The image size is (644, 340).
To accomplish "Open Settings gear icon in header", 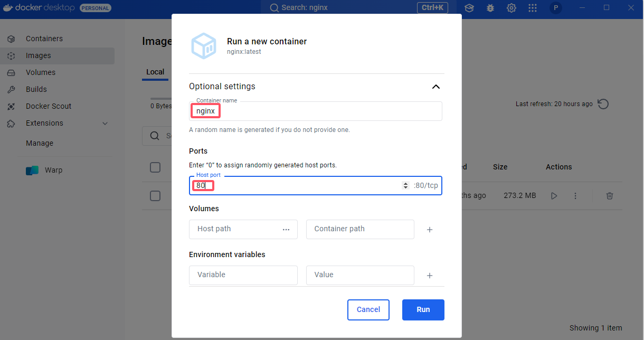I will (x=512, y=8).
